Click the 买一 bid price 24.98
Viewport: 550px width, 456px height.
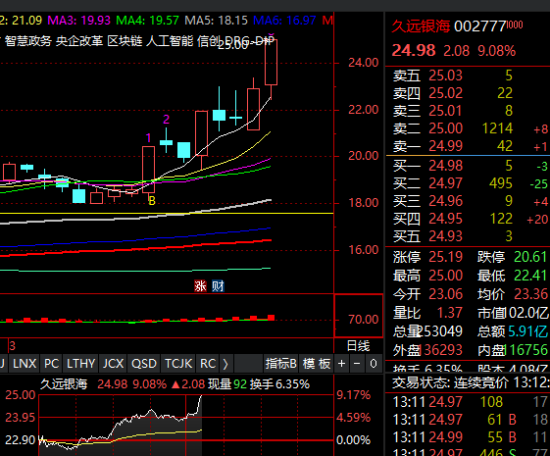[x=445, y=166]
